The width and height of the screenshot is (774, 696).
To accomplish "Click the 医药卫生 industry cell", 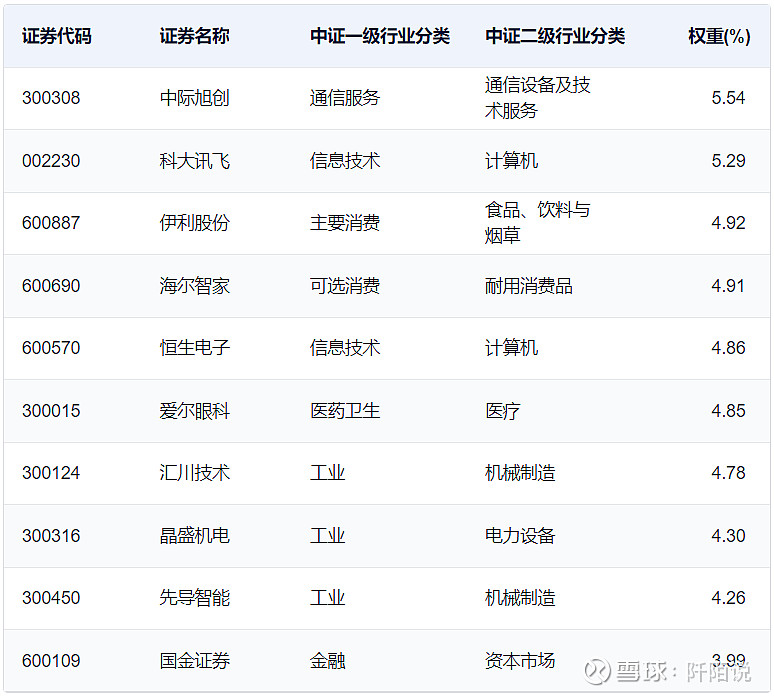I will coord(345,411).
